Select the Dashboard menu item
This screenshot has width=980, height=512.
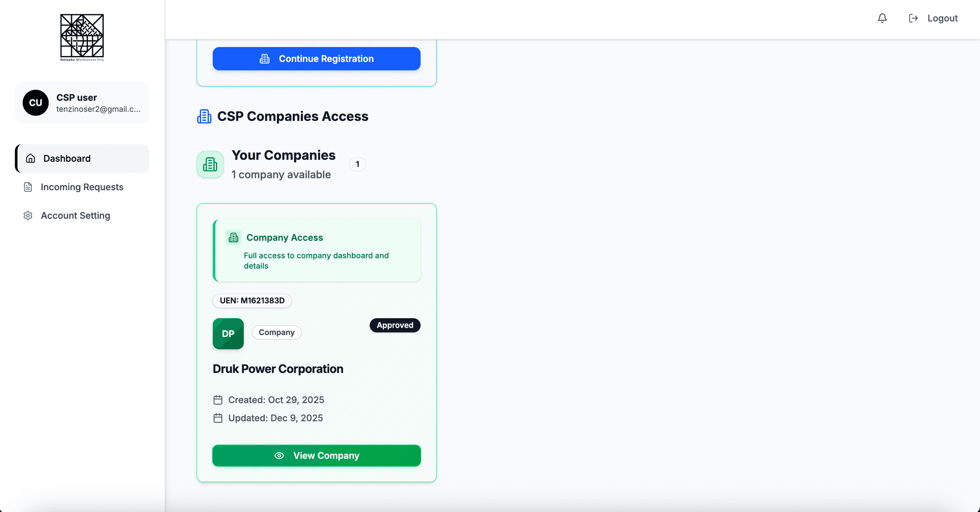click(67, 158)
